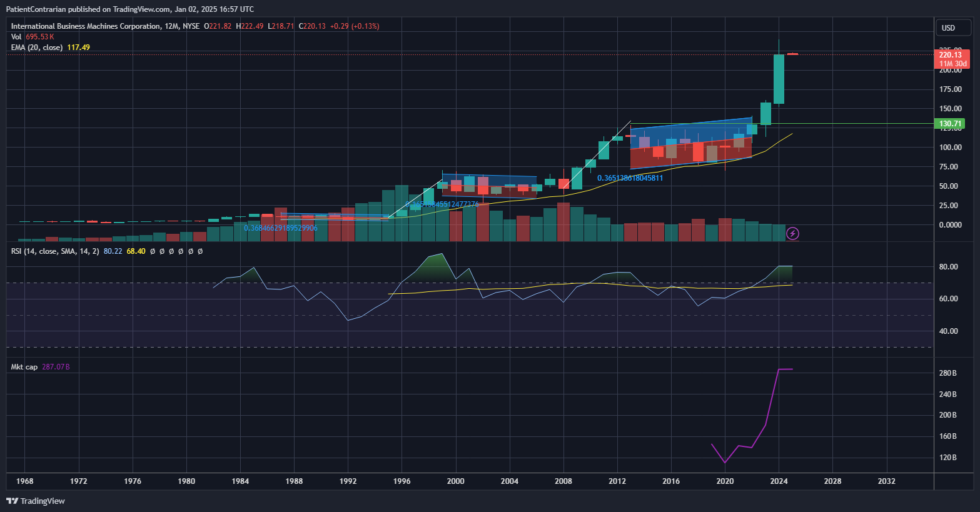Click the EMA (20, close) indicator label
Image resolution: width=980 pixels, height=512 pixels.
pyautogui.click(x=37, y=48)
